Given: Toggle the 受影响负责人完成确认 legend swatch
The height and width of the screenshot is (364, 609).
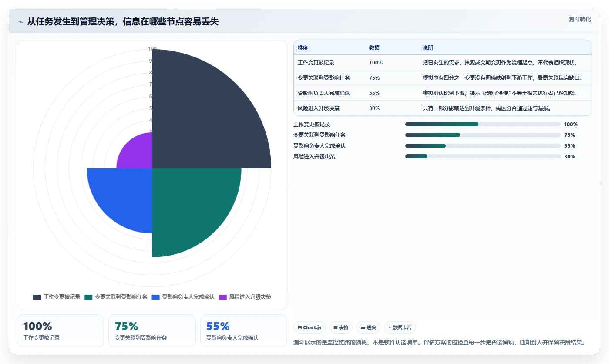Looking at the screenshot, I should tap(155, 297).
